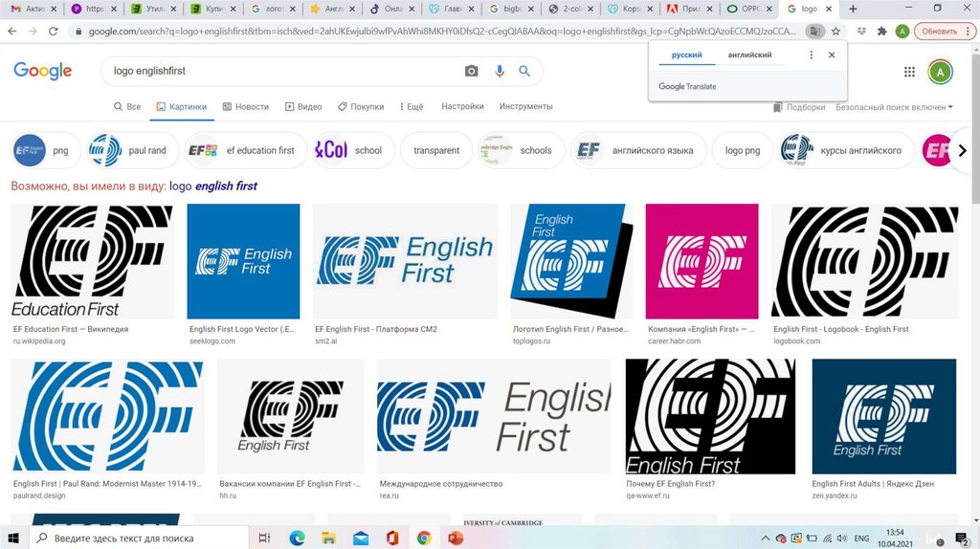
Task: Select 'курсы английского' chip
Action: [x=846, y=150]
